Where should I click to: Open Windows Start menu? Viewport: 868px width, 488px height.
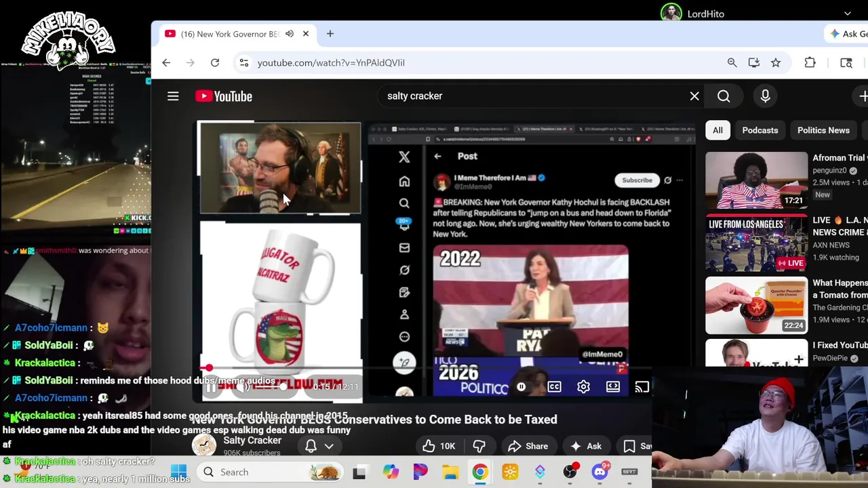point(179,472)
